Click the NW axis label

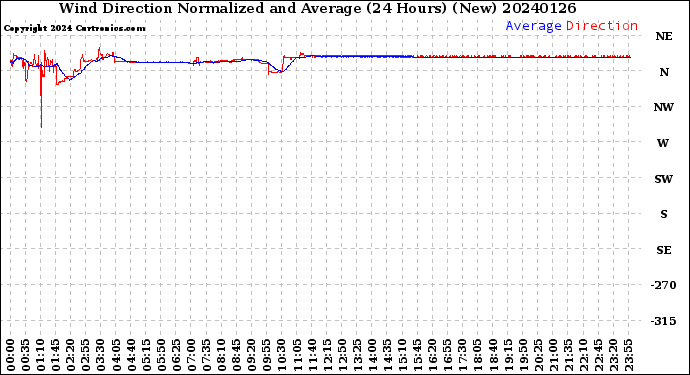[664, 107]
